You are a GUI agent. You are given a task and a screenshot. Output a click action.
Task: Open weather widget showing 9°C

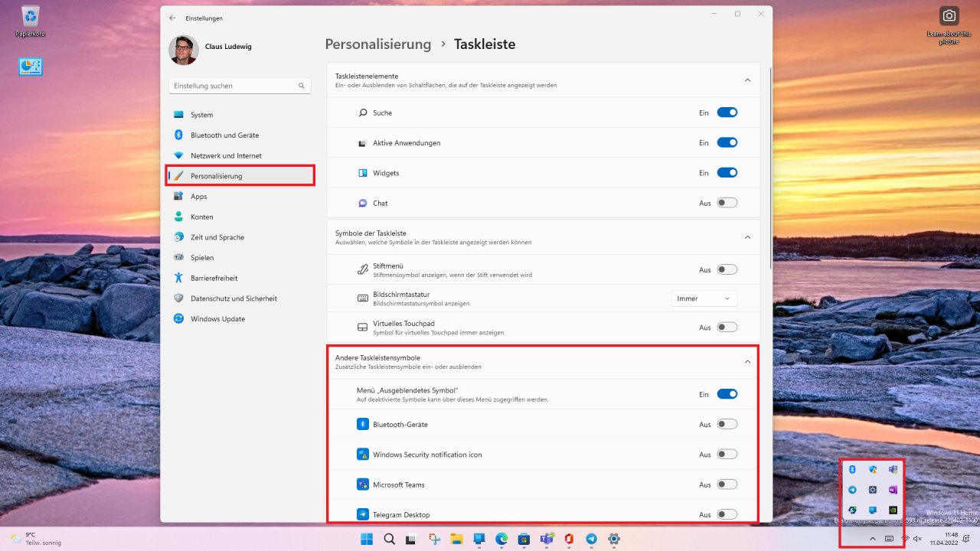click(35, 539)
